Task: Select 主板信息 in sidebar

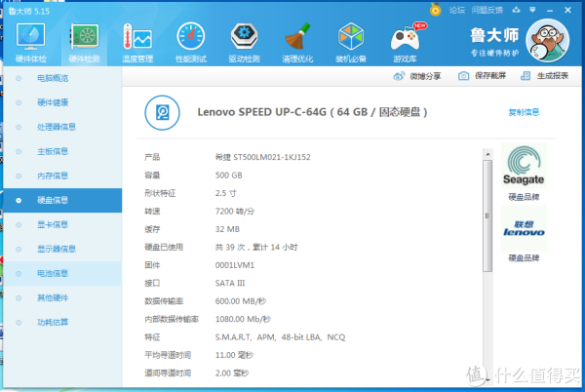Action: 62,151
